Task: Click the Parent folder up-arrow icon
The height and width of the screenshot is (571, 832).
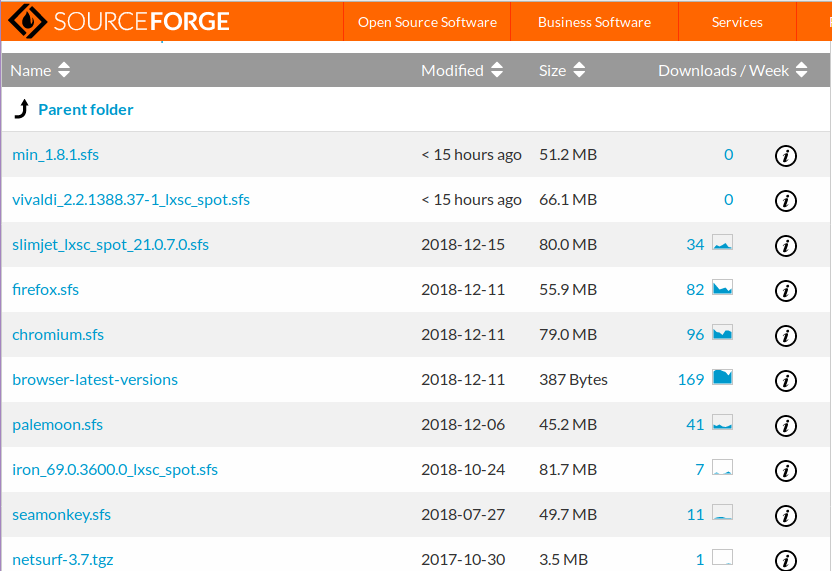Action: (x=21, y=109)
